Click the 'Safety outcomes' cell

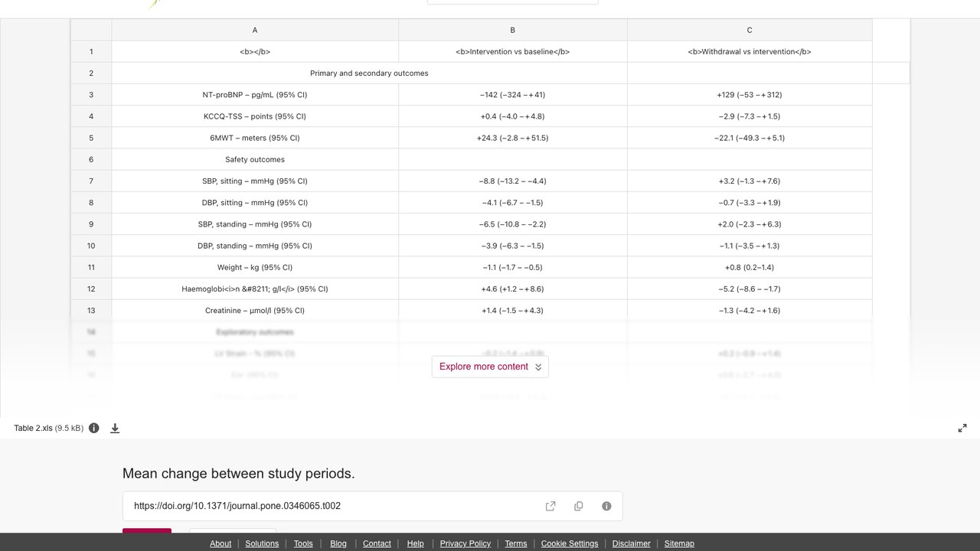pos(255,159)
